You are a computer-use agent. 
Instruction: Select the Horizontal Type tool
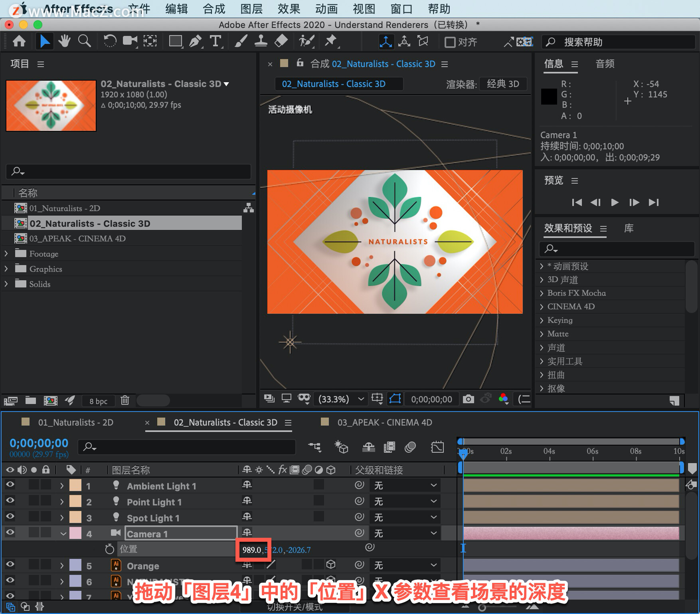[216, 41]
